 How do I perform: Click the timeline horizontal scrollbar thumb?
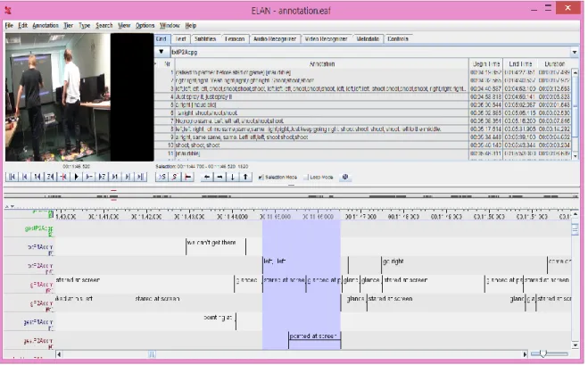point(152,354)
